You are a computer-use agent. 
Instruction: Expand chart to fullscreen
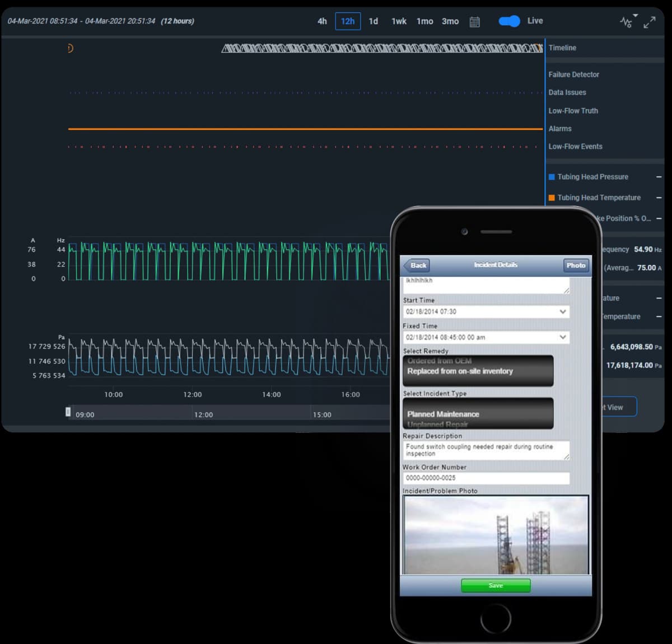650,22
